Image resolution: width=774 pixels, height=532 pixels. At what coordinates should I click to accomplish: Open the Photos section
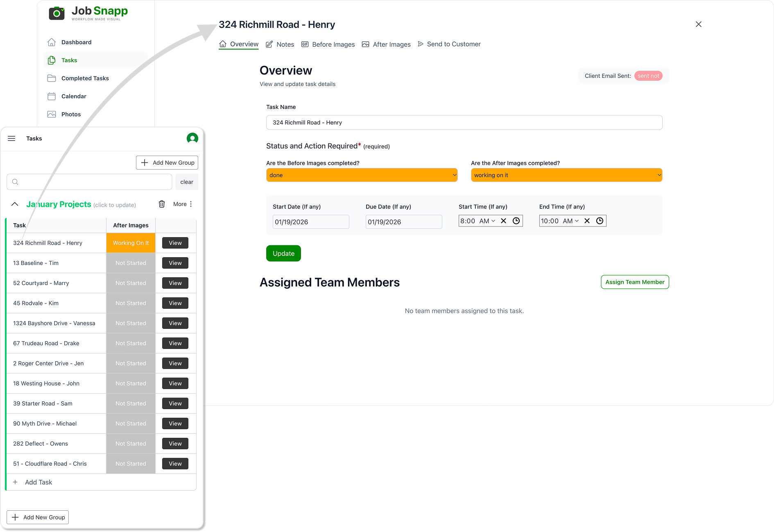70,114
